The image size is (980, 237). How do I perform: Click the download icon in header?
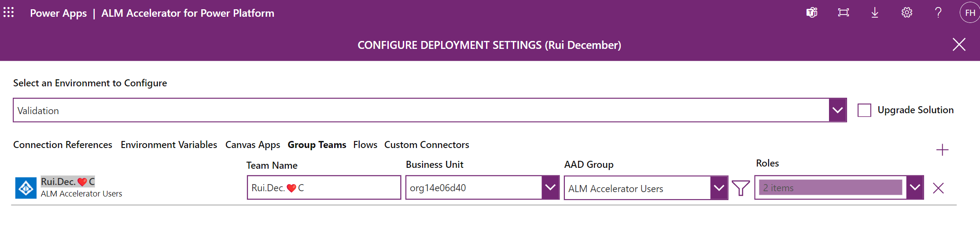pos(875,12)
